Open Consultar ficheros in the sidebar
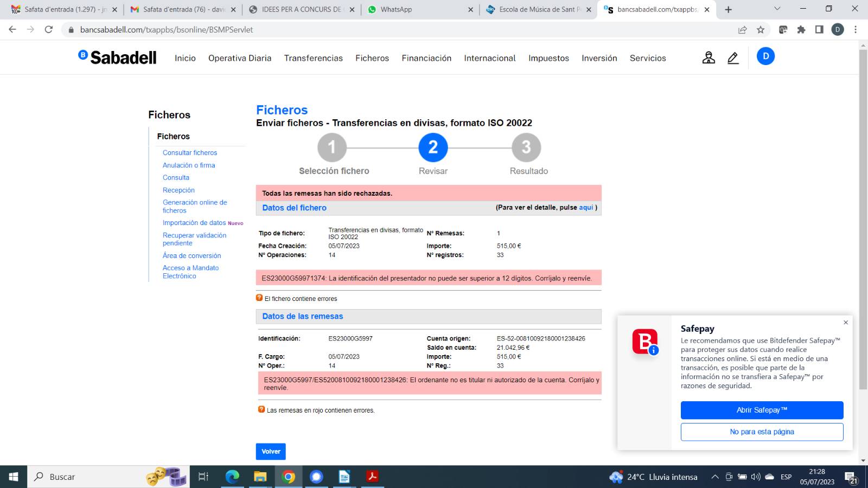The height and width of the screenshot is (488, 868). click(190, 153)
